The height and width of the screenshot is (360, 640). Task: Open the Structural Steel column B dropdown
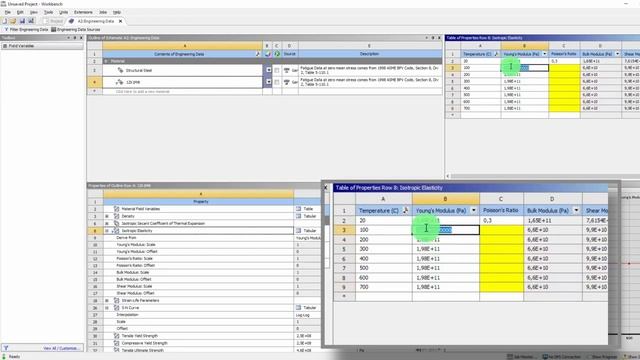[269, 70]
